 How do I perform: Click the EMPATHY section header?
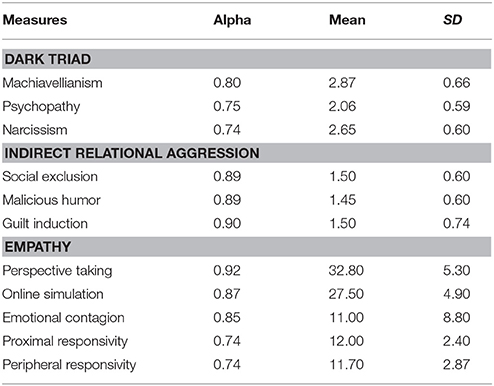pyautogui.click(x=247, y=247)
